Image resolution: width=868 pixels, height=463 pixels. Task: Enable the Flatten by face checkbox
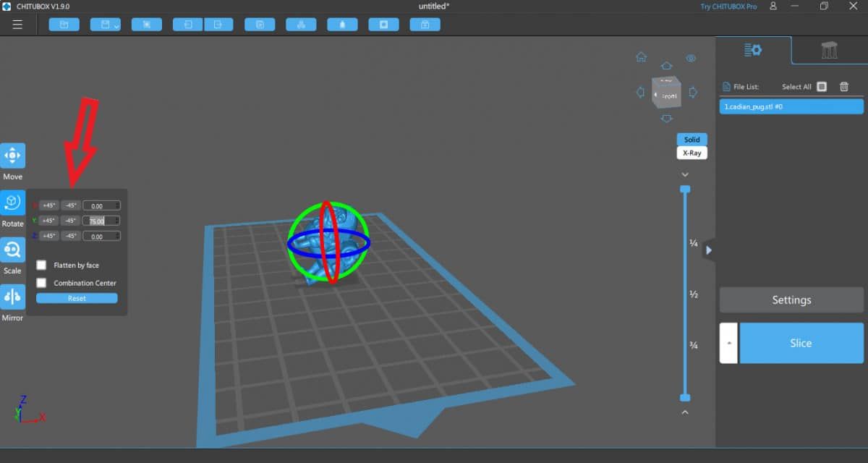click(41, 265)
